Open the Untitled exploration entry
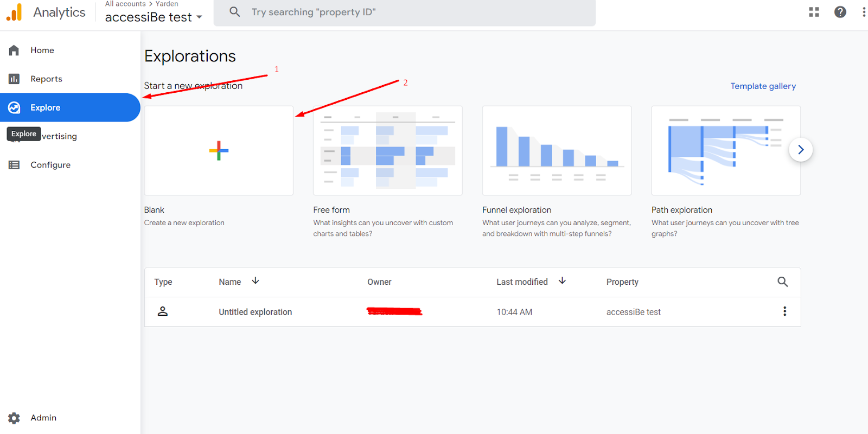868x434 pixels. (x=255, y=312)
